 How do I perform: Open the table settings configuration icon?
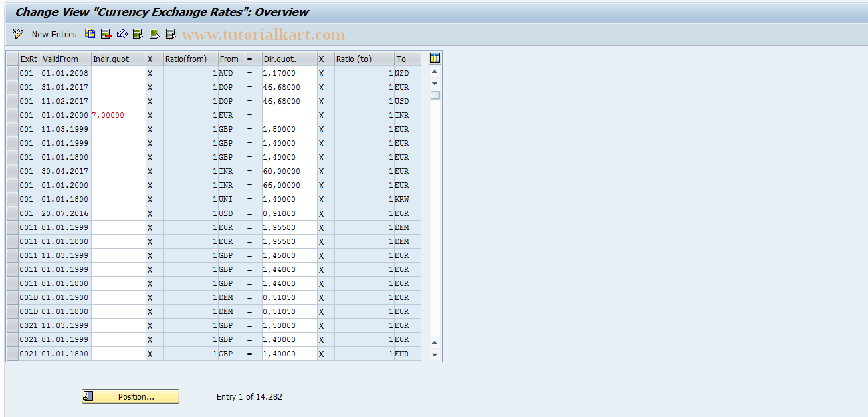click(x=435, y=59)
